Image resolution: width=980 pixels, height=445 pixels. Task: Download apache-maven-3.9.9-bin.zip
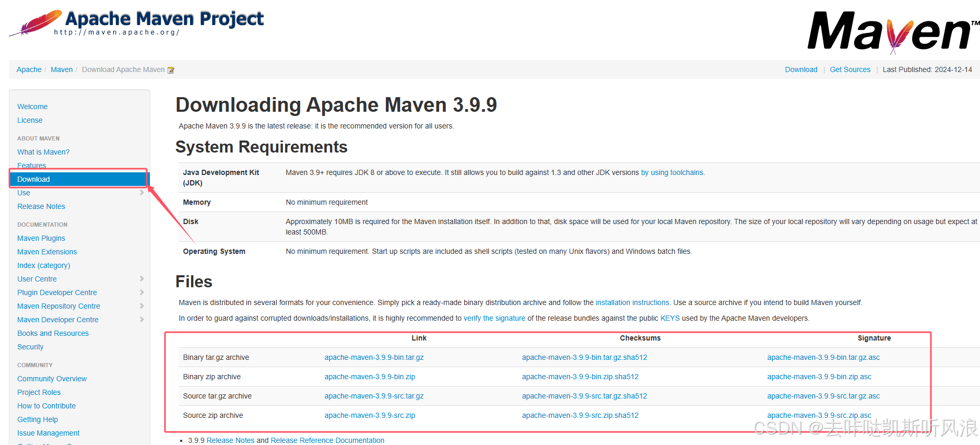pos(370,377)
